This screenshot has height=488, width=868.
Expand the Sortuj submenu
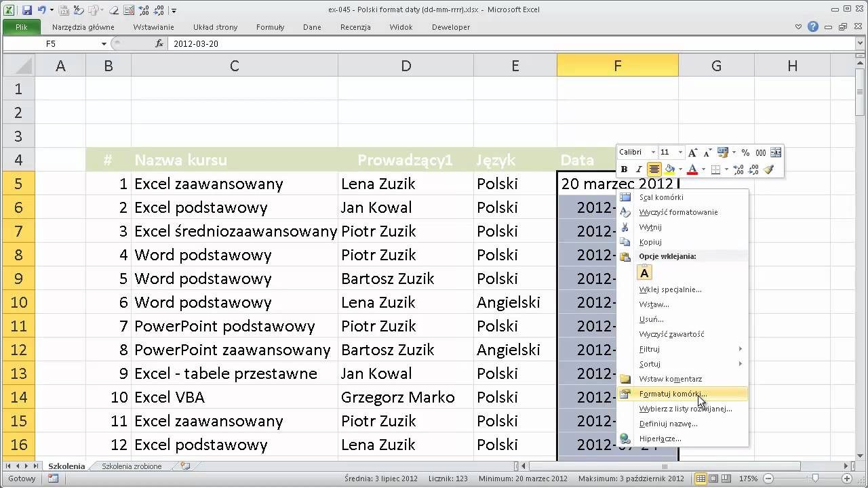click(682, 364)
